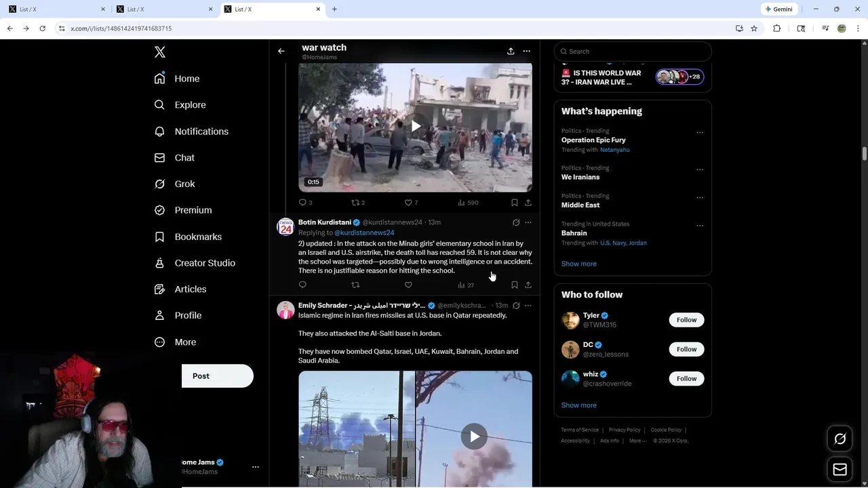Go back from war watch list

pos(281,51)
